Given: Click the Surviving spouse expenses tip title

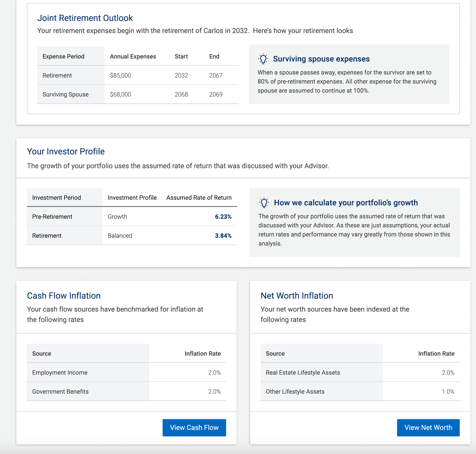Looking at the screenshot, I should point(321,59).
